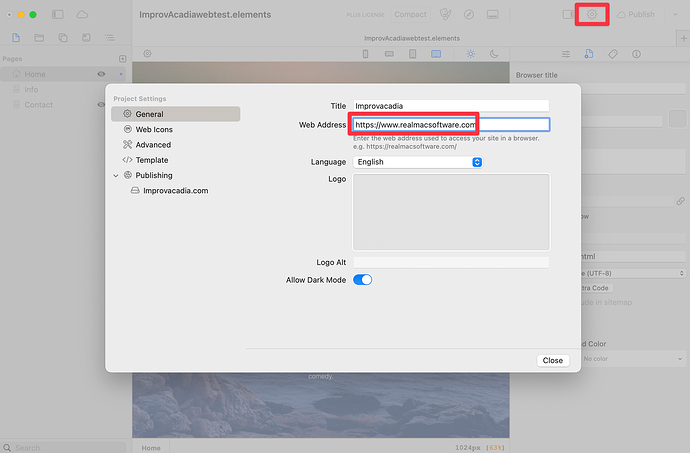Viewport: 690px width, 453px height.
Task: Open the project settings gear in the toolbar
Action: tap(592, 15)
